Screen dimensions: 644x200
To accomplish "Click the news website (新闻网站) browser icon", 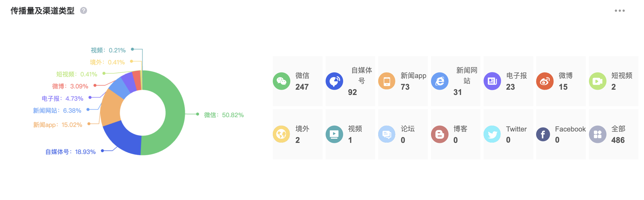I will pos(440,81).
